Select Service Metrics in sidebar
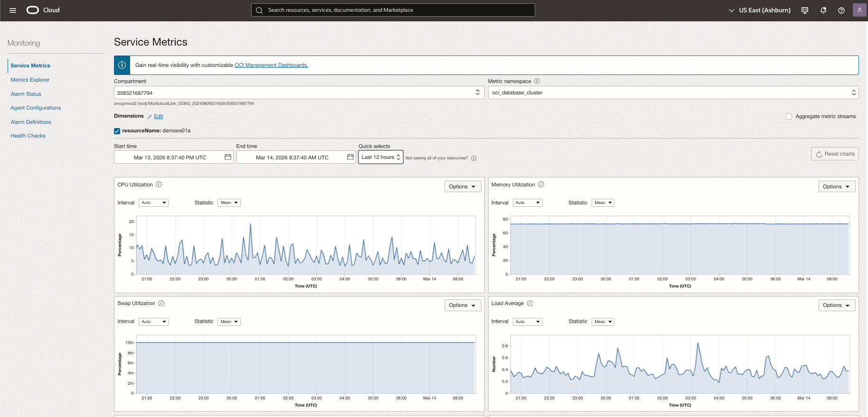Image resolution: width=868 pixels, height=417 pixels. click(30, 65)
